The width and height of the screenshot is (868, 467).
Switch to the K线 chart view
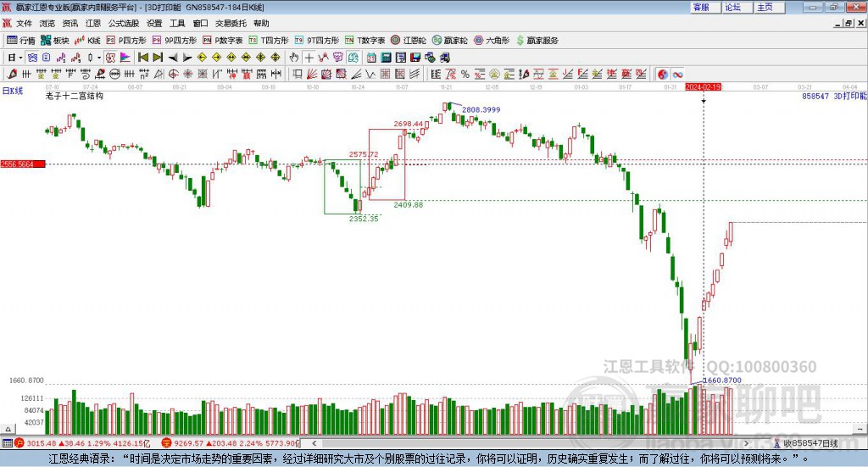click(87, 41)
